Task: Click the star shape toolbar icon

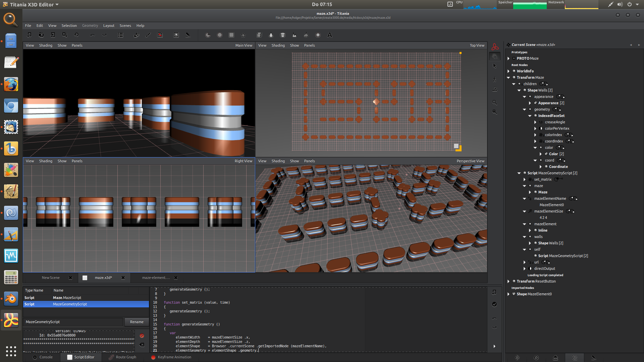Action: click(243, 35)
